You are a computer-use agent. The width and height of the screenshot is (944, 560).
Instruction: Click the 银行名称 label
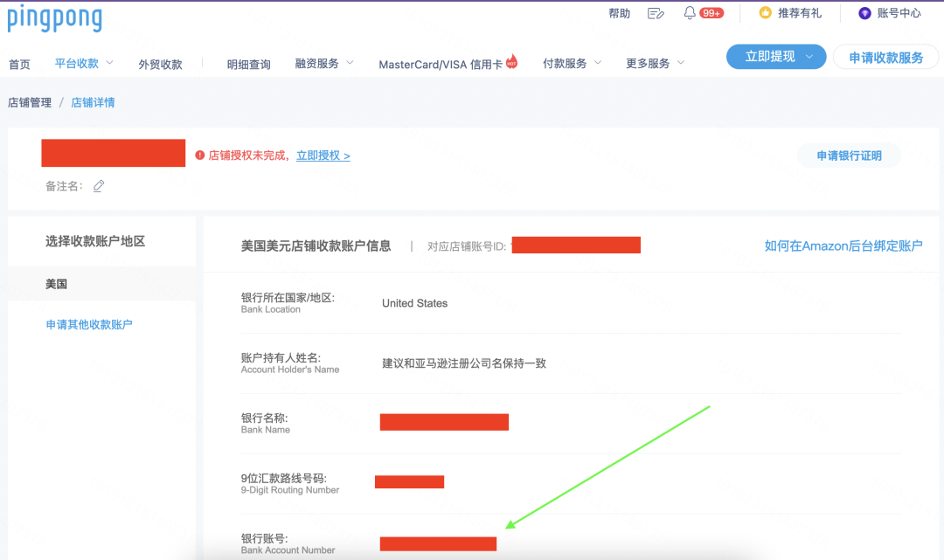[264, 418]
